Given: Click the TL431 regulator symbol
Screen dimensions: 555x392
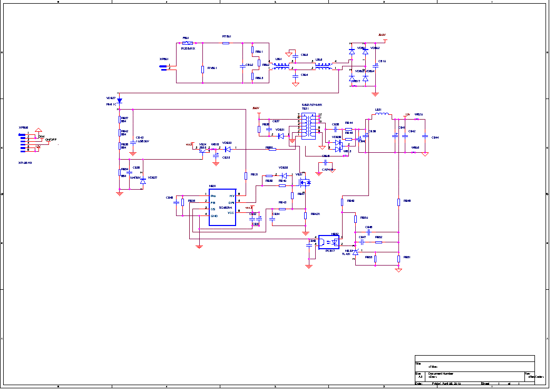Looking at the screenshot, I should [x=355, y=254].
